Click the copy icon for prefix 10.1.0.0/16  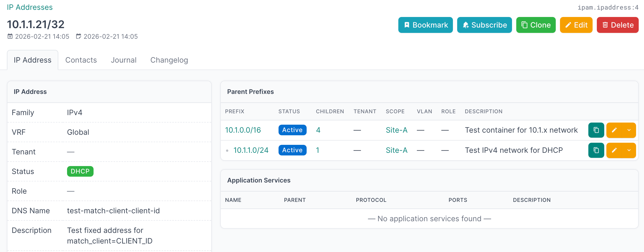[596, 130]
